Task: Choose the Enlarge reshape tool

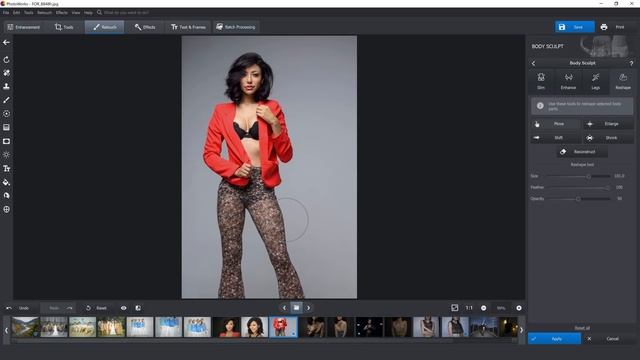Action: tap(608, 124)
